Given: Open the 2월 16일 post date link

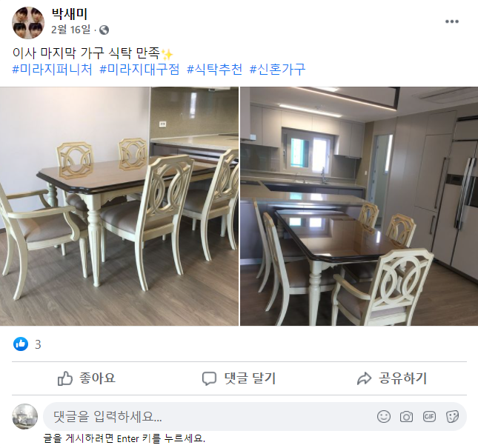Looking at the screenshot, I should (70, 30).
